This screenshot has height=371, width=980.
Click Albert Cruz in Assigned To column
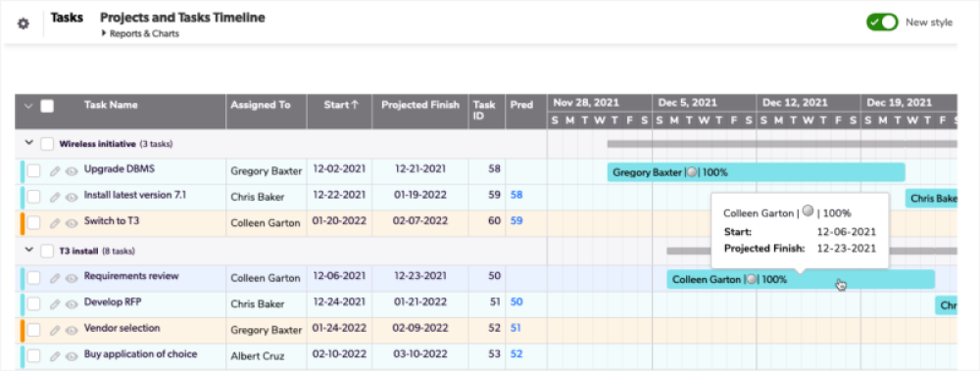point(258,356)
